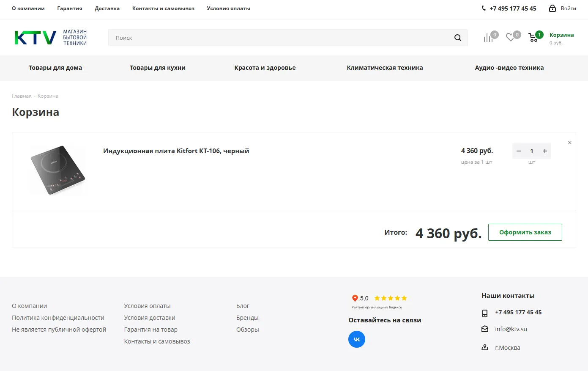Click into the Поиск search field
Screen dimensions: 588x371
coord(279,38)
